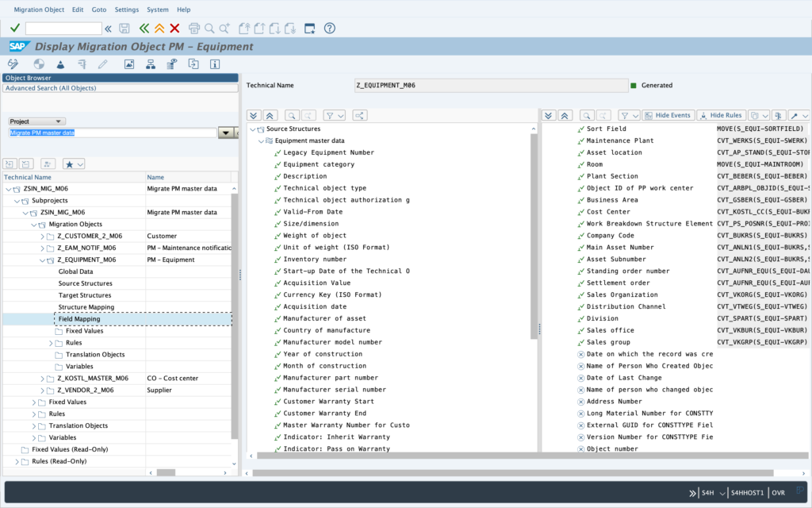This screenshot has width=812, height=508.
Task: Expand Rules folder under Z_EQUIPMENT_M06
Action: coord(51,343)
